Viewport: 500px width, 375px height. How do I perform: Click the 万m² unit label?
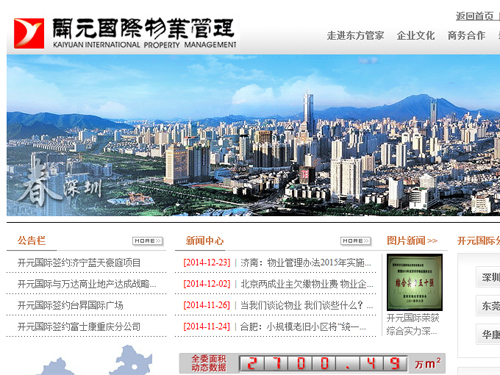(x=428, y=363)
